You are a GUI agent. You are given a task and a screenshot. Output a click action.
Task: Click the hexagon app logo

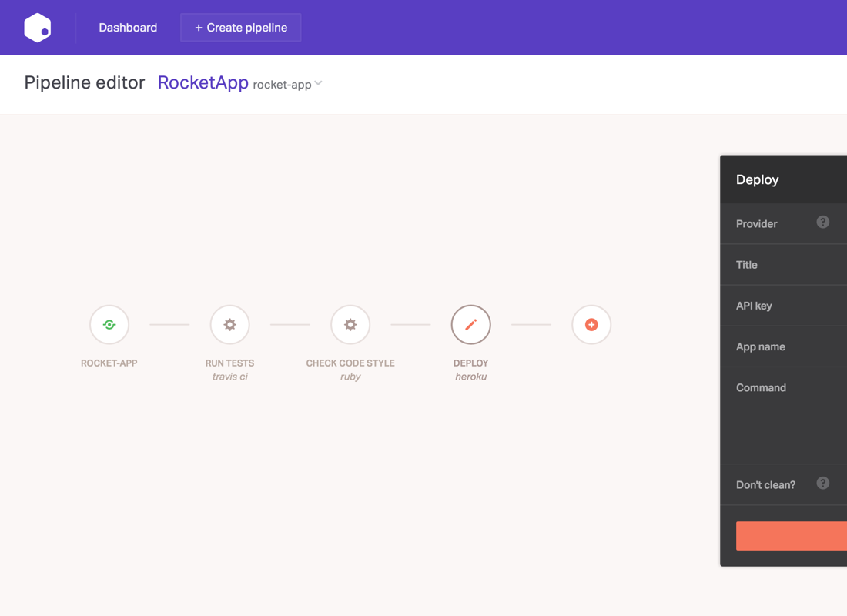point(37,27)
